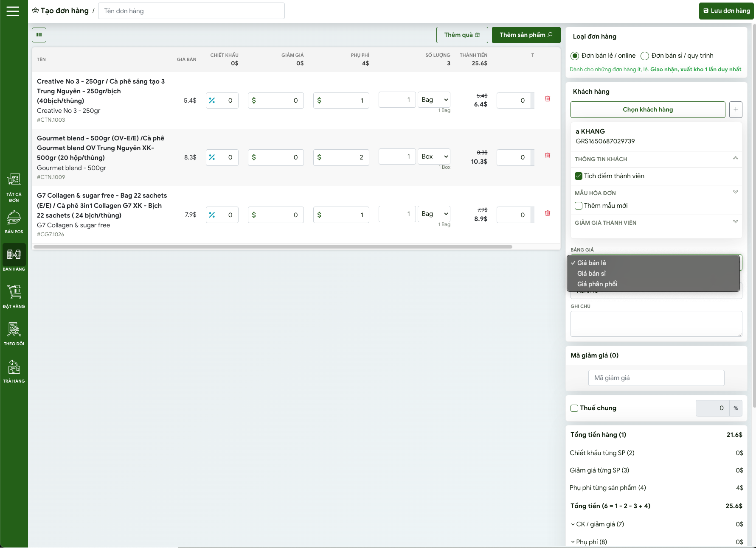Select Đơn bán lẻ / online radio

(x=575, y=56)
